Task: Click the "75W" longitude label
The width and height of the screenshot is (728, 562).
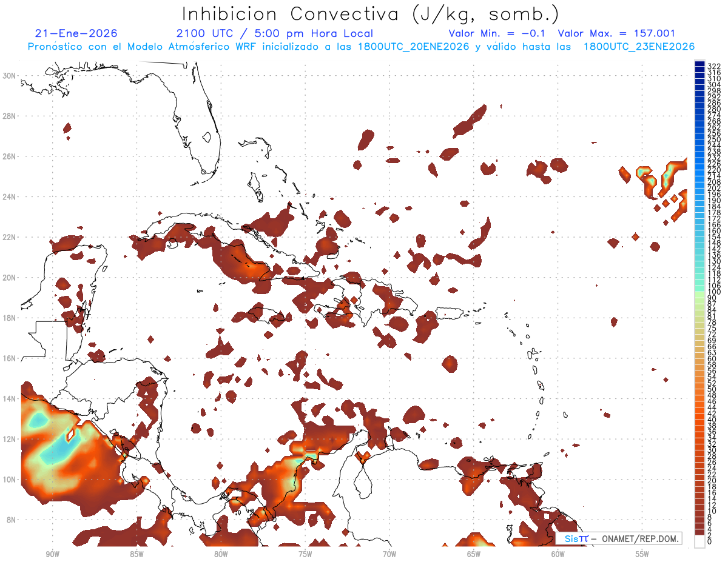Action: pyautogui.click(x=305, y=554)
